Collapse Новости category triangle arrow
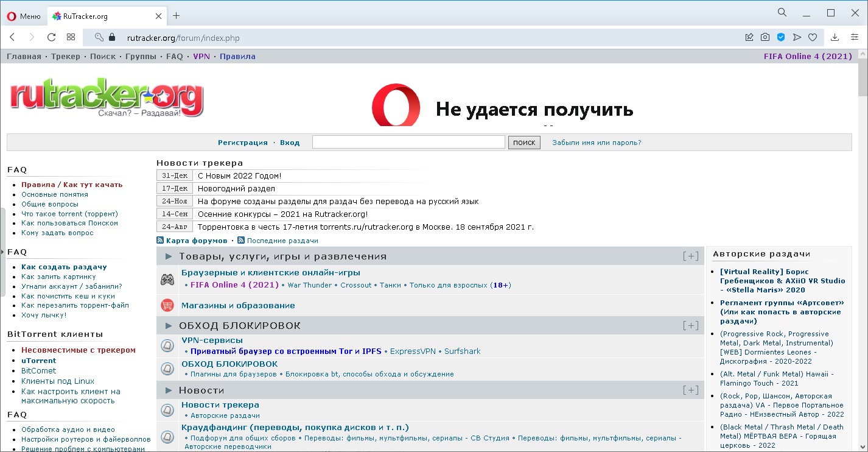 (169, 390)
